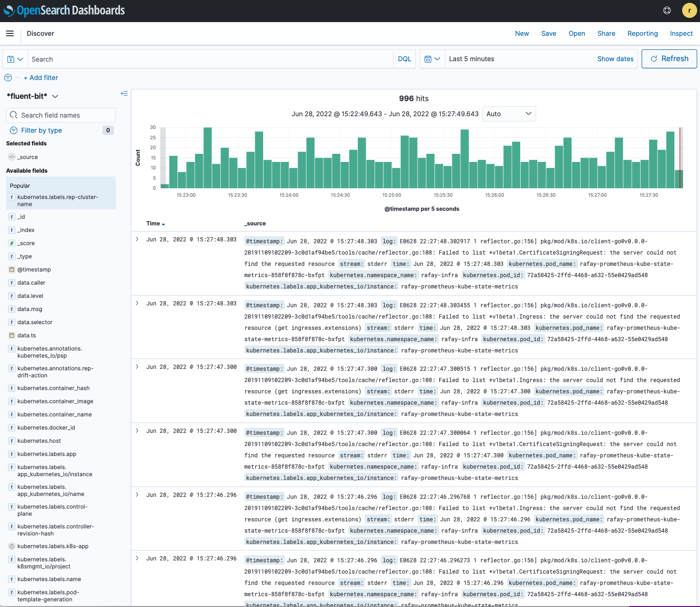The image size is (700, 607).
Task: Open the *fluent-bit* index pattern dropdown
Action: 32,96
